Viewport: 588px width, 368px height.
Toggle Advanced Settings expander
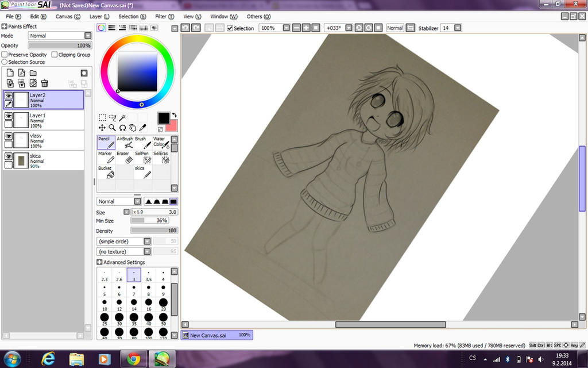click(x=99, y=262)
